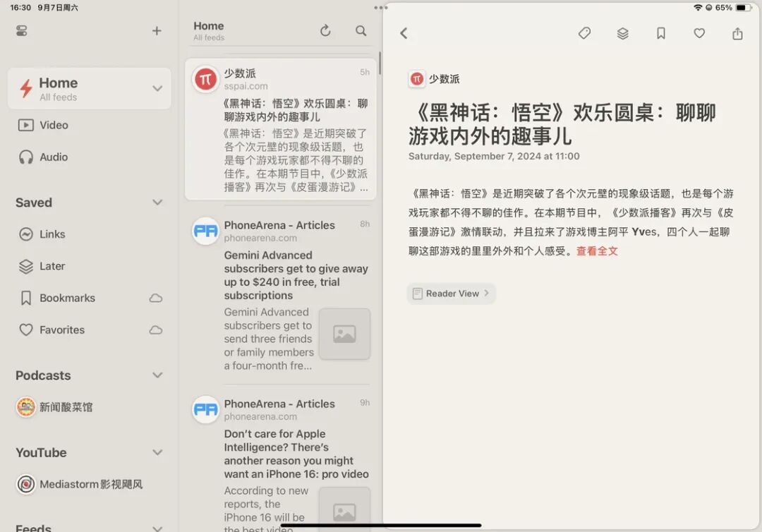This screenshot has width=762, height=532.
Task: Add a new feed with plus icon
Action: coord(157,31)
